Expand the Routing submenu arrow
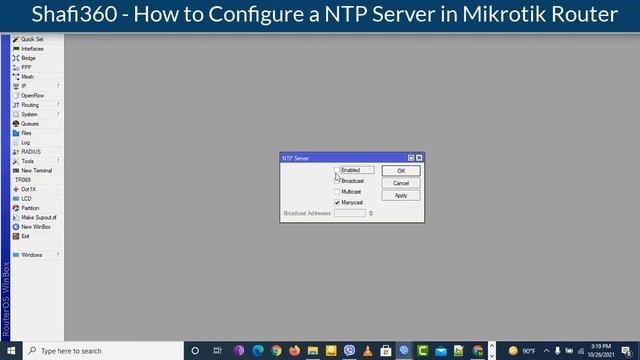640x360 pixels. pos(58,105)
